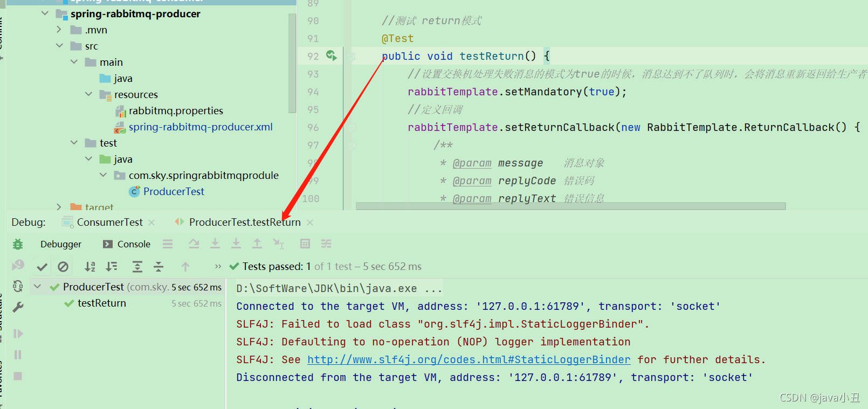Collapse the main folder

pyautogui.click(x=74, y=62)
